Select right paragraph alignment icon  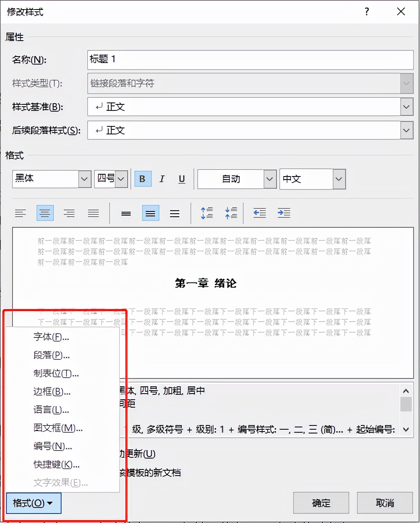coord(69,213)
